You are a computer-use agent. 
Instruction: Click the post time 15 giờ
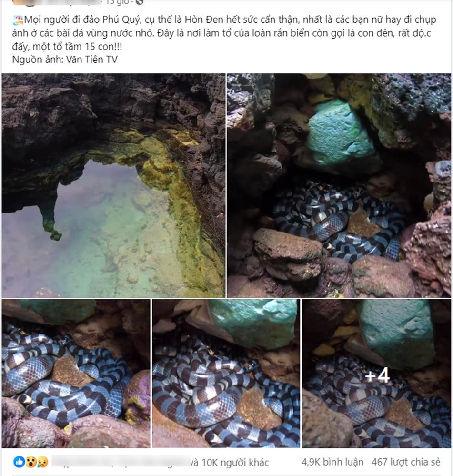pos(118,2)
